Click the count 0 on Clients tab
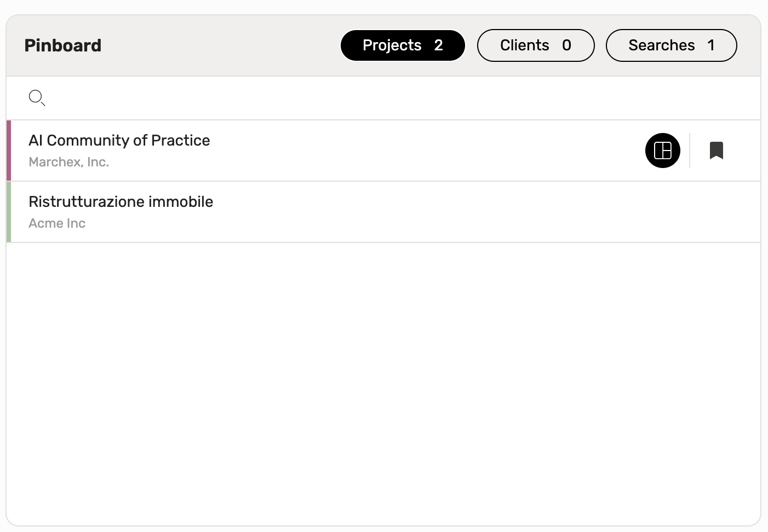Viewport: 768px width, 532px height. [x=566, y=45]
